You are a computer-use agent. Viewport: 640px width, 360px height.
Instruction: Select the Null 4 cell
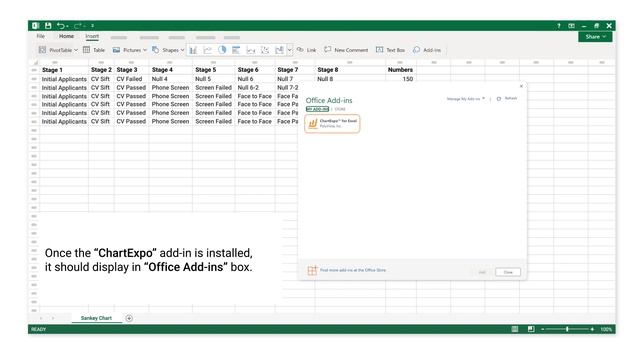coord(171,79)
